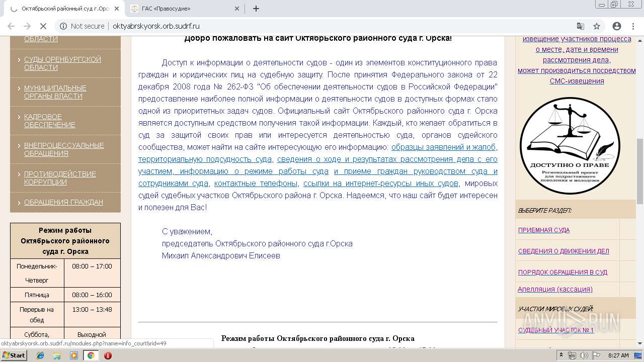
Task: Bookmark this page with the star icon
Action: [x=597, y=26]
